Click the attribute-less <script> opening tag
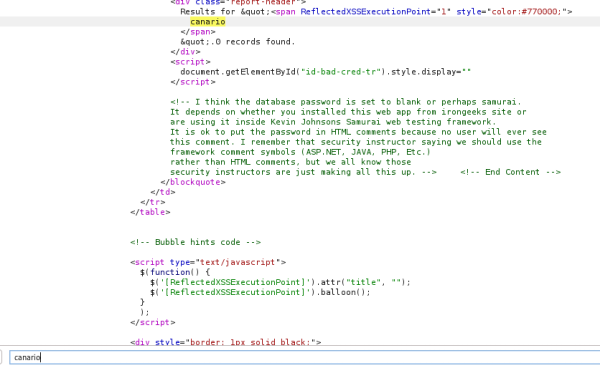Viewport: 600px width, 368px height. point(191,62)
